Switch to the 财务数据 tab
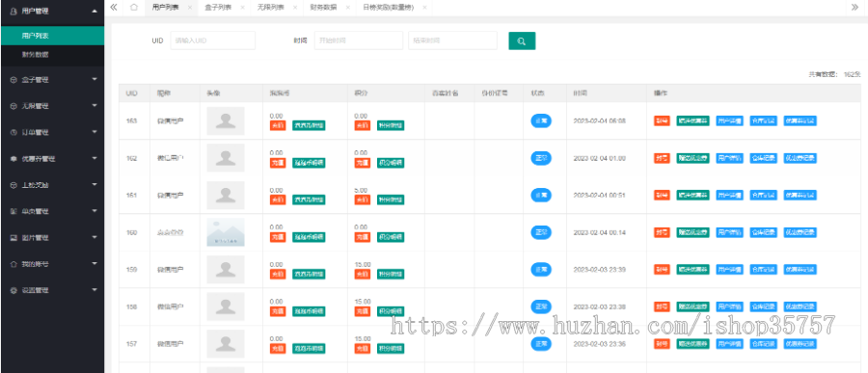Screen dimensions: 868x373 click(323, 7)
